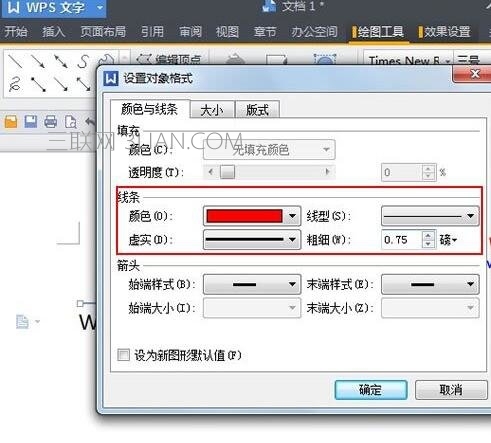This screenshot has width=491, height=443.
Task: Select the single arrow line shape
Action: click(x=38, y=62)
